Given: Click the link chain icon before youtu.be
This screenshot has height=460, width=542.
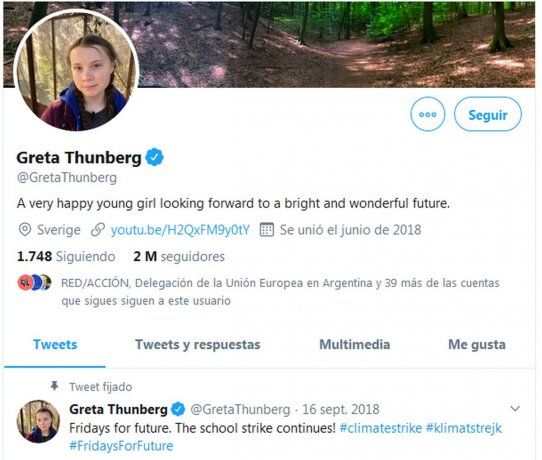Looking at the screenshot, I should coord(98,230).
